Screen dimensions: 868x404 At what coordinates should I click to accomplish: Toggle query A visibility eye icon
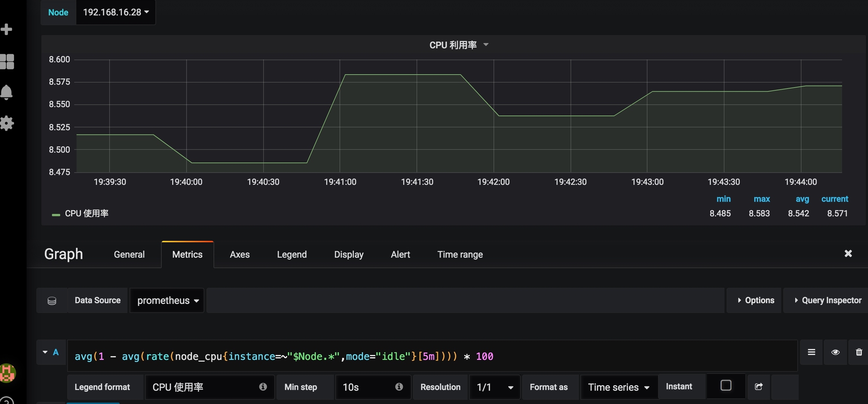click(835, 352)
